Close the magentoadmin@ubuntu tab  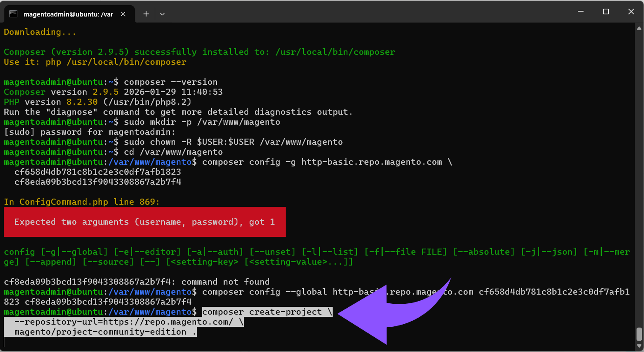click(123, 13)
